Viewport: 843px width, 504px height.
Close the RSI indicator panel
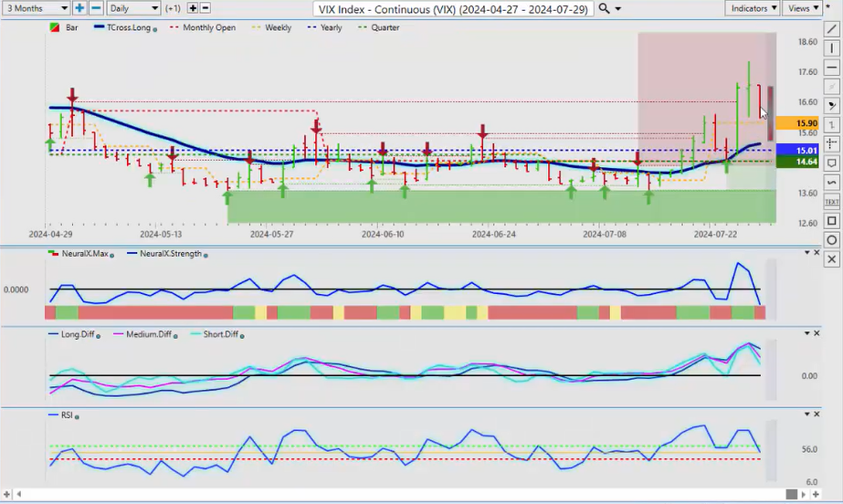[818, 415]
